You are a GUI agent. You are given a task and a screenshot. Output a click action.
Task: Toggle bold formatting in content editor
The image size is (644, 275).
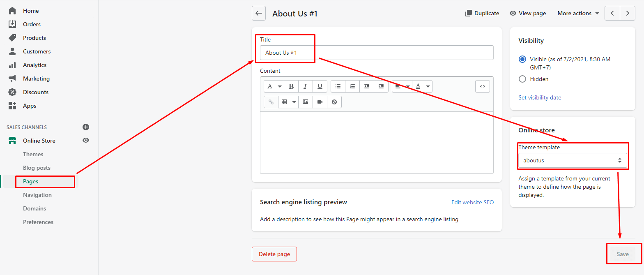click(291, 86)
